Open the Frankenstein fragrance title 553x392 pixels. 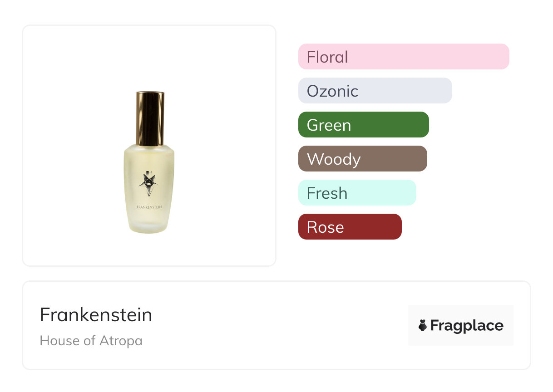96,315
